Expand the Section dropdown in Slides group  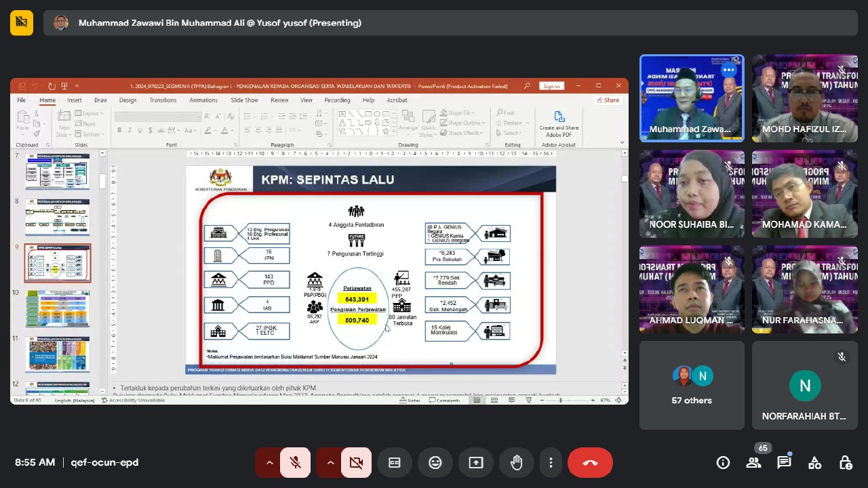[89, 134]
